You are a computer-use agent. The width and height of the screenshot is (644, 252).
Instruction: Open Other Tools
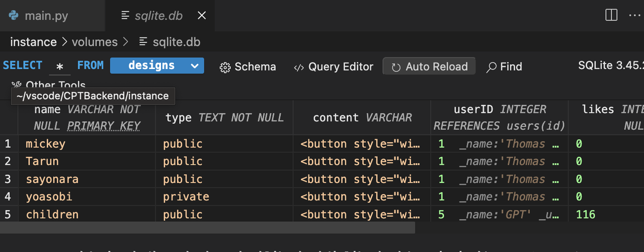pos(49,85)
